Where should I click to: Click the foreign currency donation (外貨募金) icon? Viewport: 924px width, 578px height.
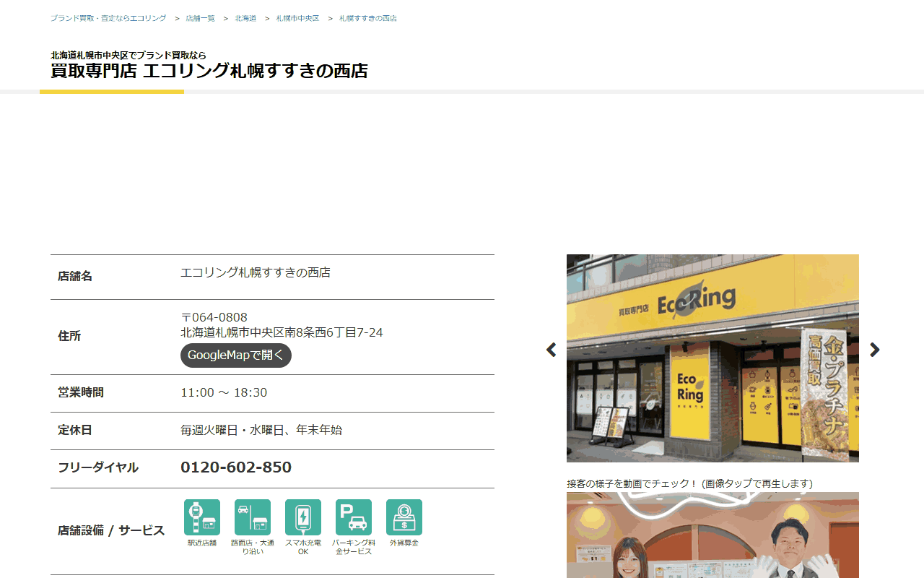[404, 517]
